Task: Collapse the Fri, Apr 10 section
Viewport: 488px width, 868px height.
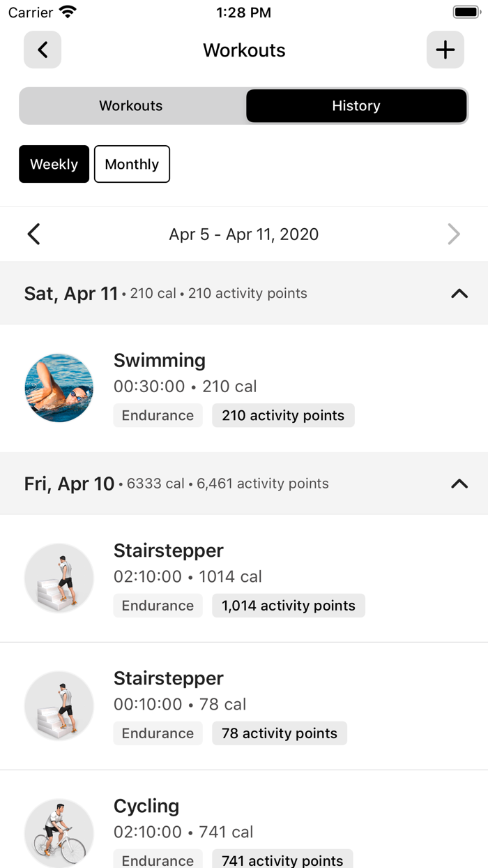Action: click(x=459, y=483)
